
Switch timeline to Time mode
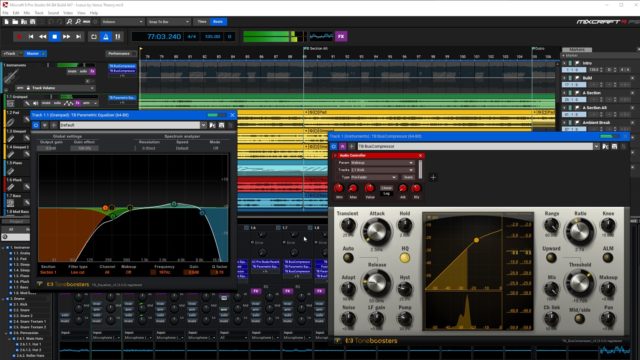202,22
